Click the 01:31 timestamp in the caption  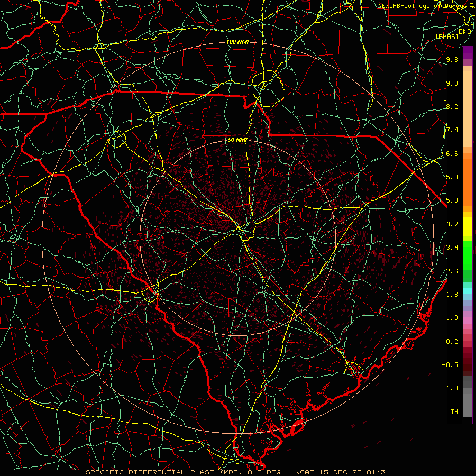[x=378, y=472]
